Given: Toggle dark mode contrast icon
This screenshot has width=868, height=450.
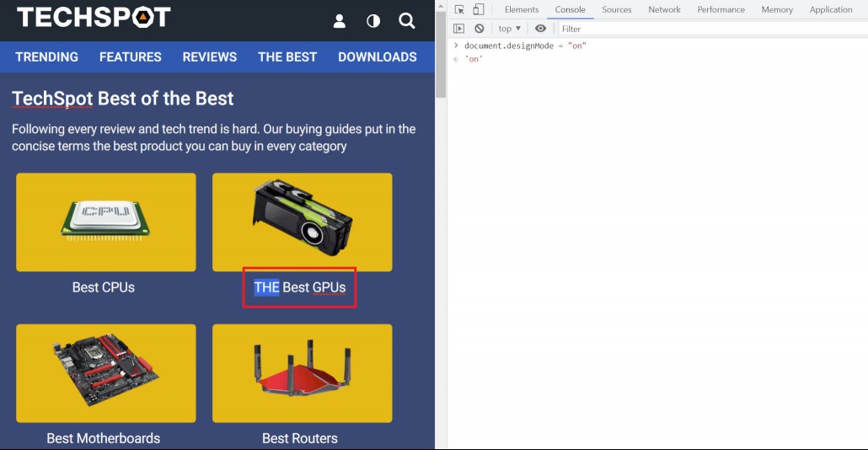Looking at the screenshot, I should pos(373,21).
